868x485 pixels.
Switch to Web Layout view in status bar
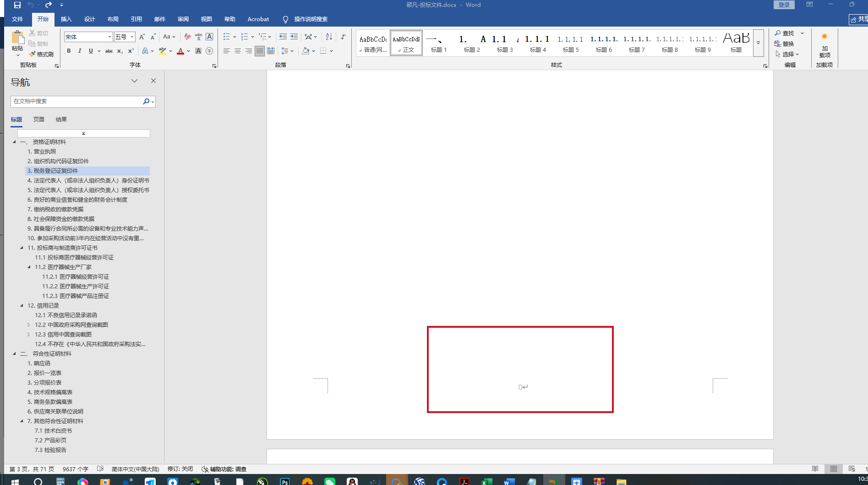click(x=852, y=469)
